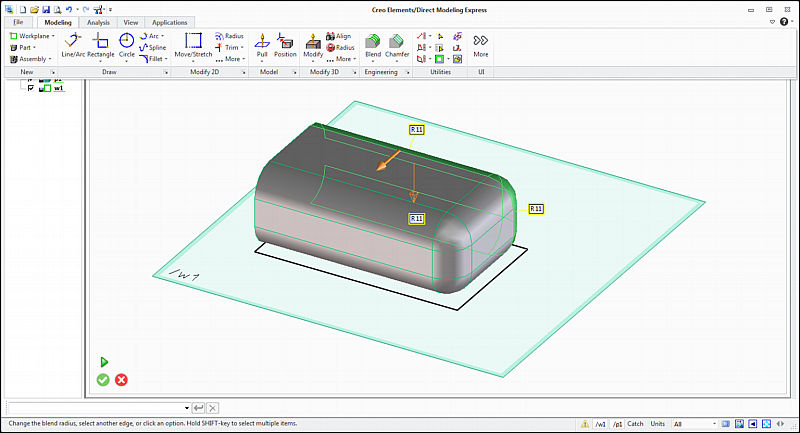Select the Rectangle drawing tool
The image size is (800, 433).
101,45
